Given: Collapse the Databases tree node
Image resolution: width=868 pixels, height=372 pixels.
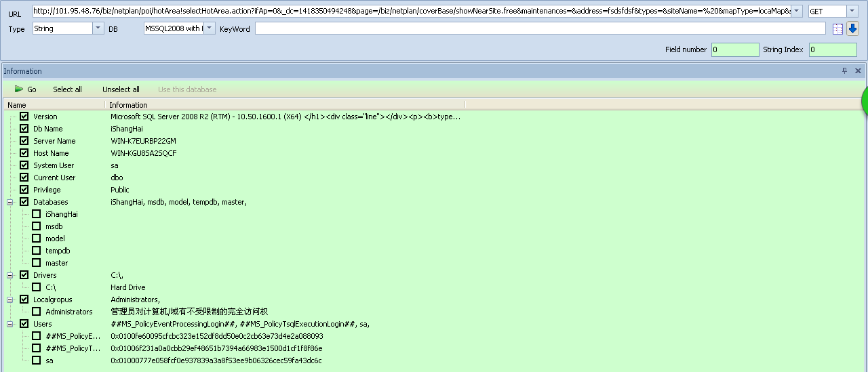Looking at the screenshot, I should coord(10,202).
